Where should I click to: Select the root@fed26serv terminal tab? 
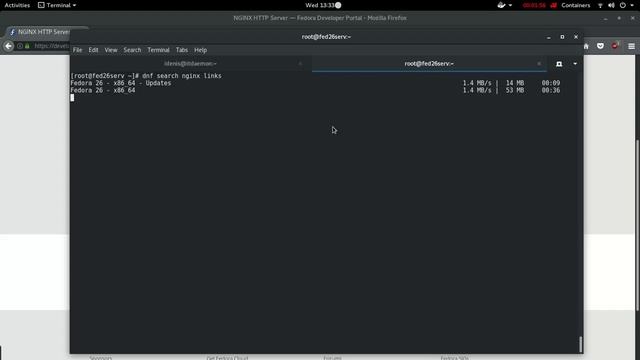[x=429, y=64]
